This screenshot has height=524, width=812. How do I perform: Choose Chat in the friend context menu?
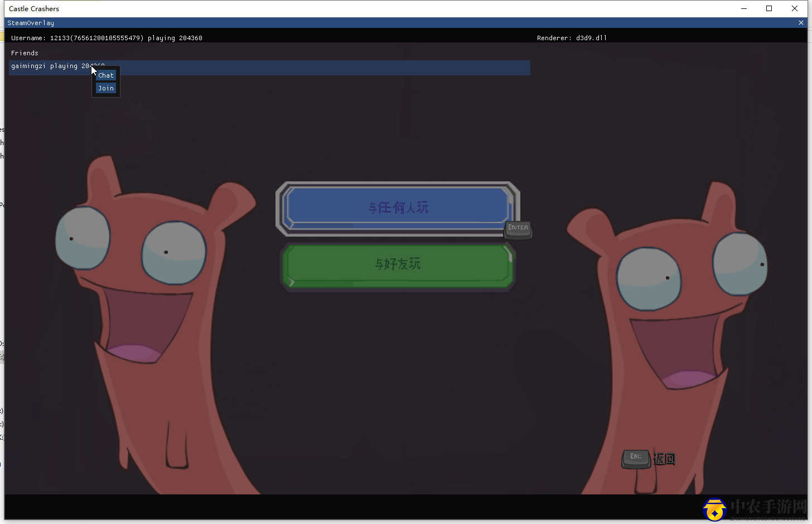point(106,75)
